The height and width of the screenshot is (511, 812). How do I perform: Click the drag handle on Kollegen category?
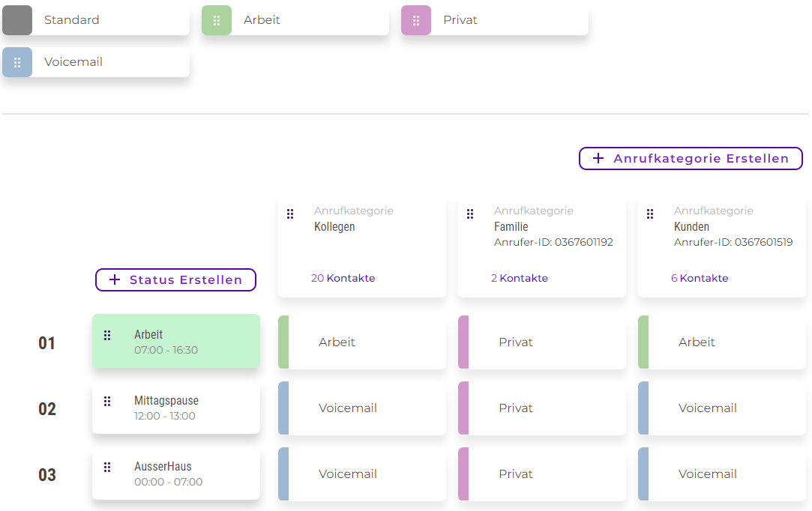click(x=290, y=214)
